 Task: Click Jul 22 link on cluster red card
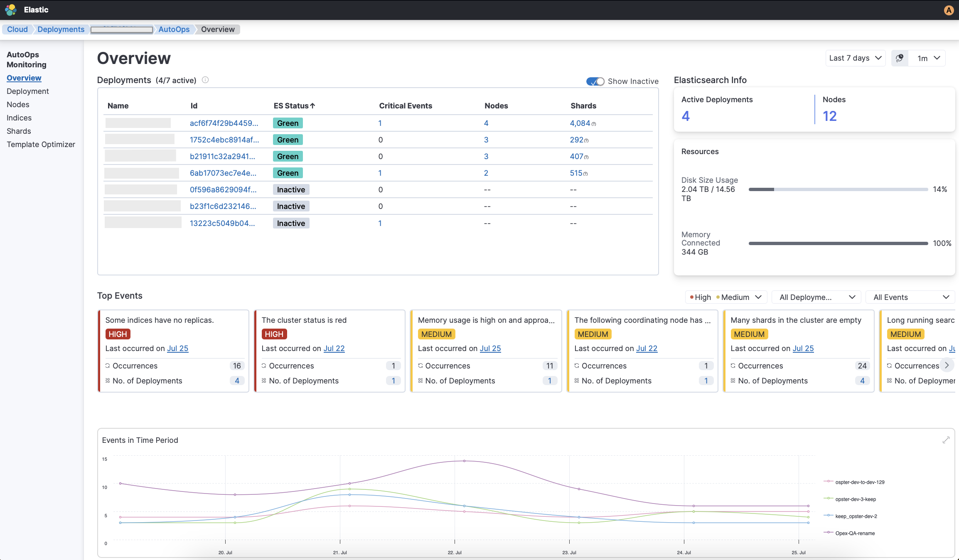[334, 348]
